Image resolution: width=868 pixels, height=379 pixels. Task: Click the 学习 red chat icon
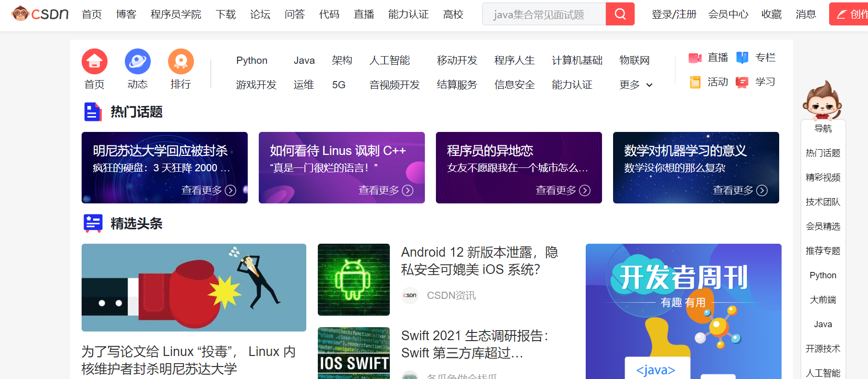[x=742, y=83]
